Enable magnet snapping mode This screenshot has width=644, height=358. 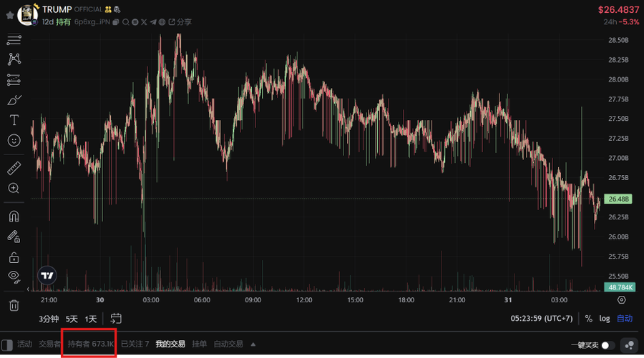14,217
